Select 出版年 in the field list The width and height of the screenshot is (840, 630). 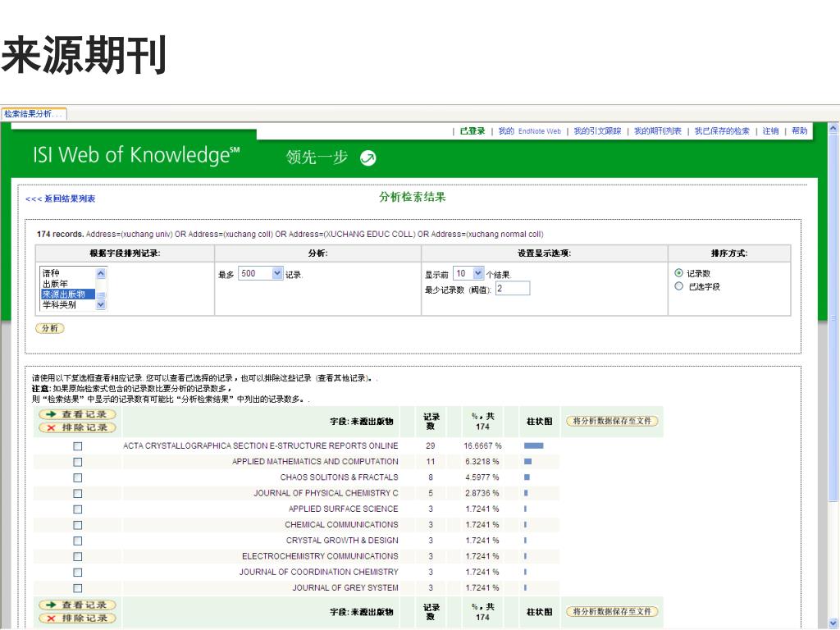[x=55, y=284]
